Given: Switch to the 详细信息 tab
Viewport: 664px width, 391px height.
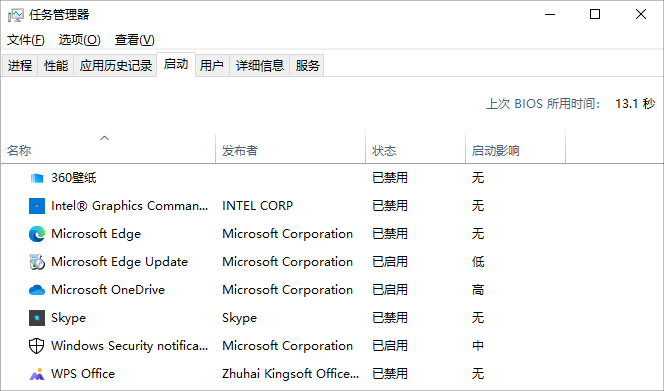Looking at the screenshot, I should (260, 66).
